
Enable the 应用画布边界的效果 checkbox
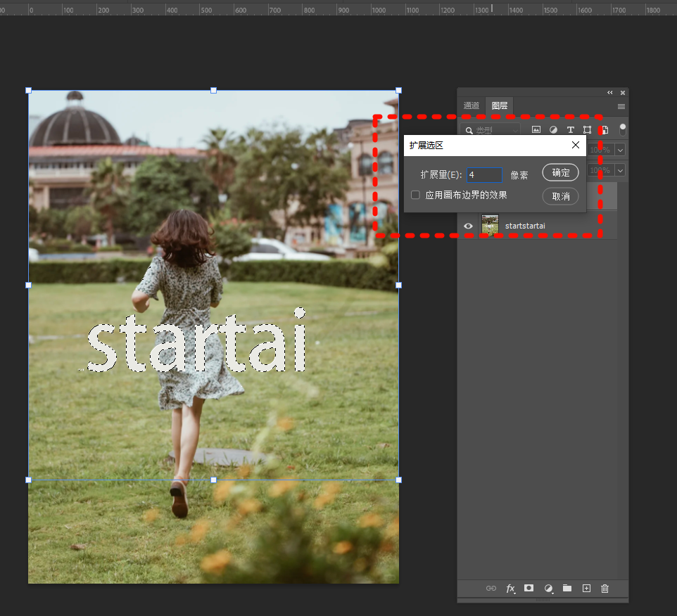[415, 195]
